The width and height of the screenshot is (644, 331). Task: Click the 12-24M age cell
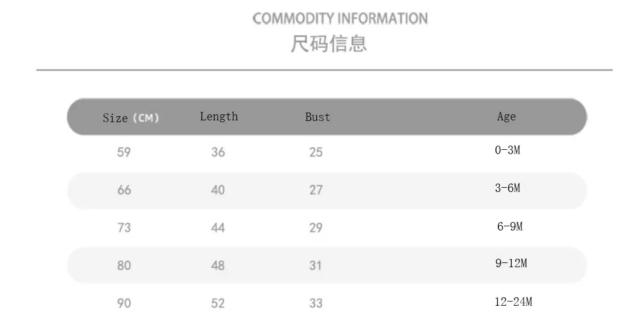(514, 302)
